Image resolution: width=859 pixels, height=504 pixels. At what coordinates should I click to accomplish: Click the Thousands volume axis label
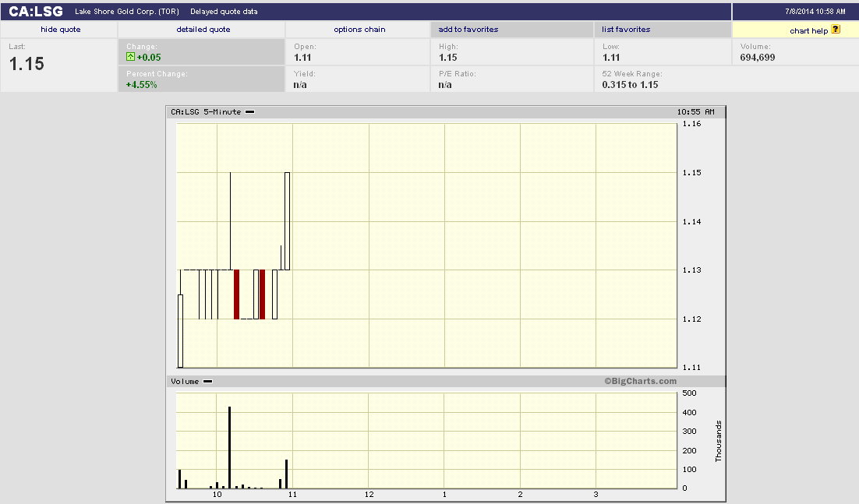point(718,441)
